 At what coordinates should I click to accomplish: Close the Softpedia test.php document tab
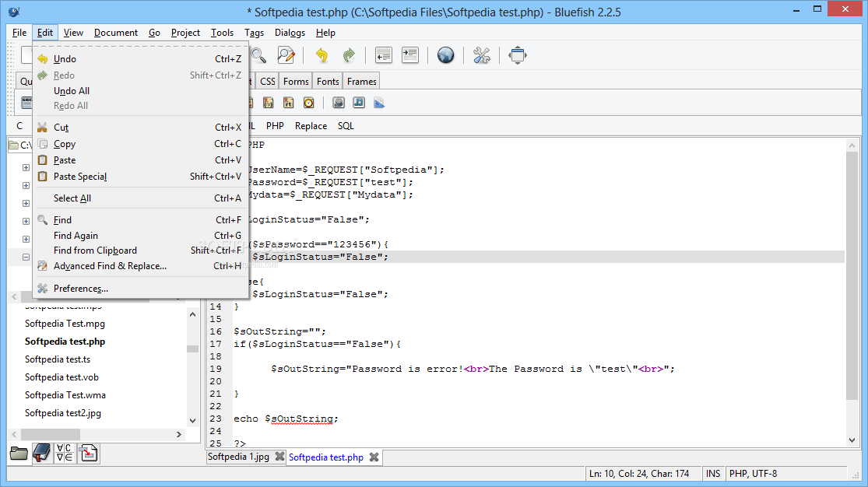pos(374,457)
